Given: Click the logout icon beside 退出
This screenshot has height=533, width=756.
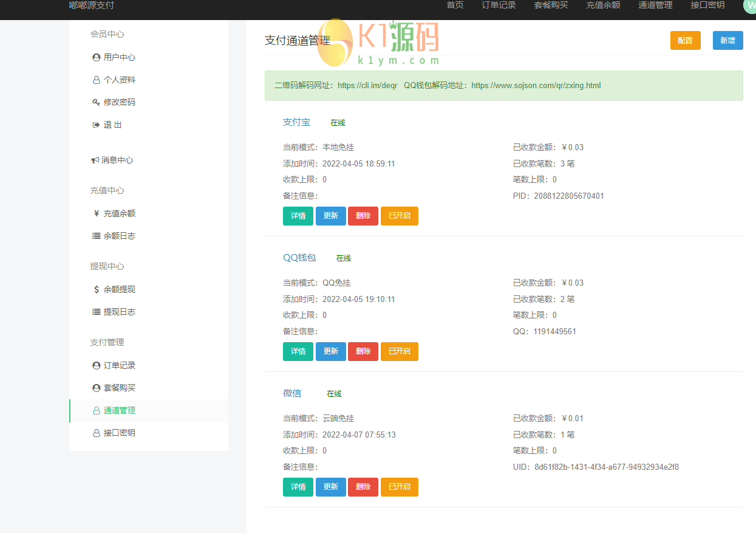Looking at the screenshot, I should (96, 125).
